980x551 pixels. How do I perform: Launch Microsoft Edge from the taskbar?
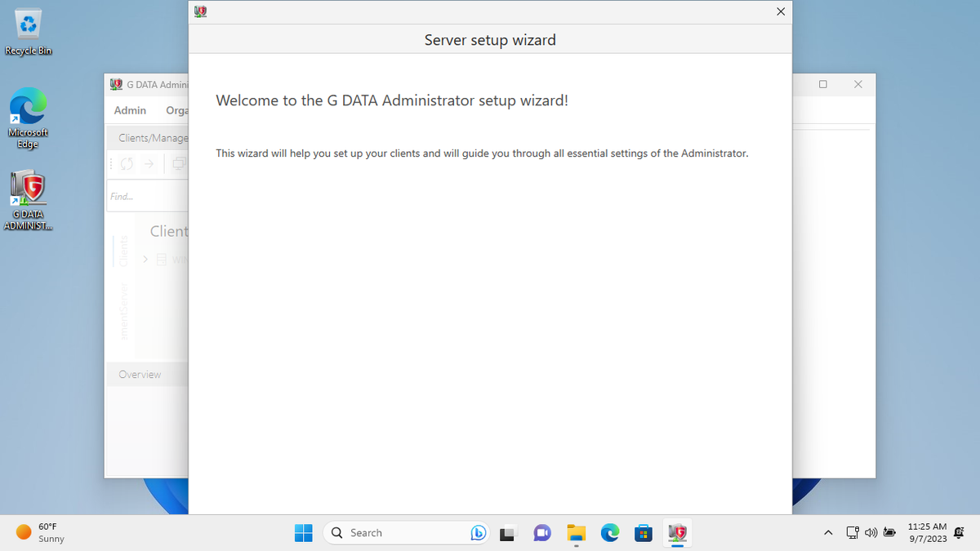[609, 532]
